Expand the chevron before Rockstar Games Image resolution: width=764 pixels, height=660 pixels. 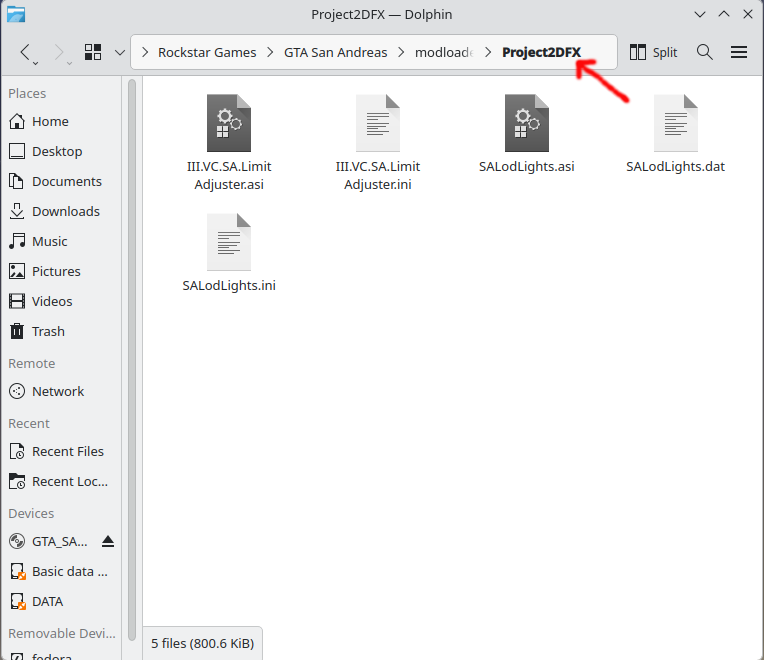(x=145, y=52)
